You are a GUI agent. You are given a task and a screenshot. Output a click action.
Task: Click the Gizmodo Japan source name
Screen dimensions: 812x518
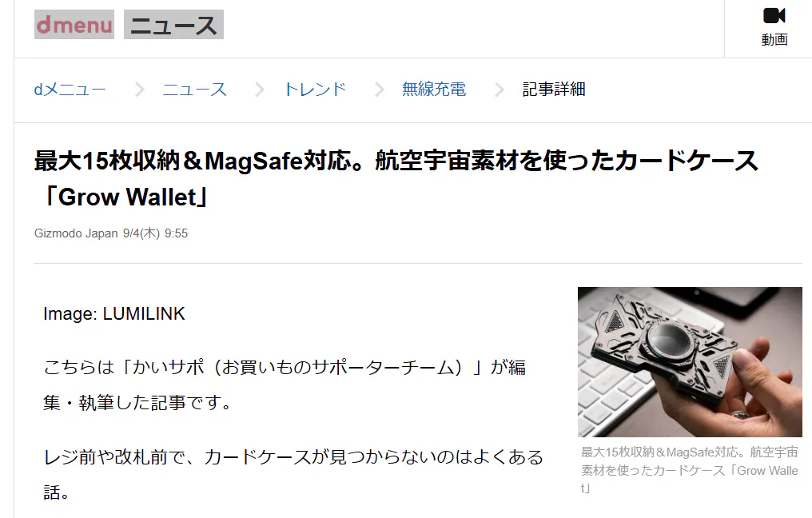(x=76, y=233)
